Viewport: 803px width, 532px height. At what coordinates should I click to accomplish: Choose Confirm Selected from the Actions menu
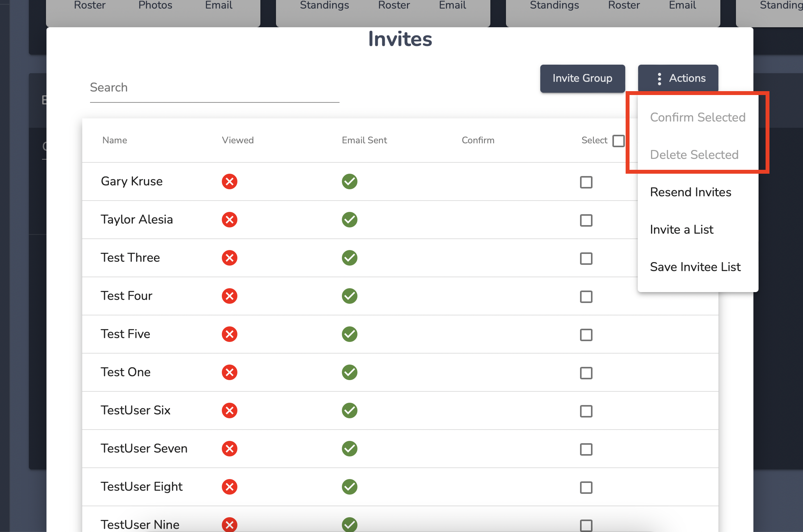pyautogui.click(x=698, y=117)
